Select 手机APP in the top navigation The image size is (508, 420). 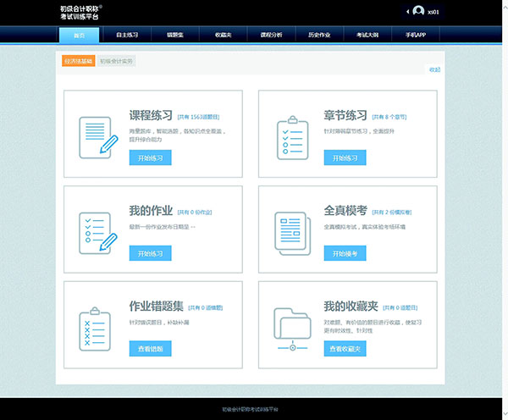[x=414, y=35]
